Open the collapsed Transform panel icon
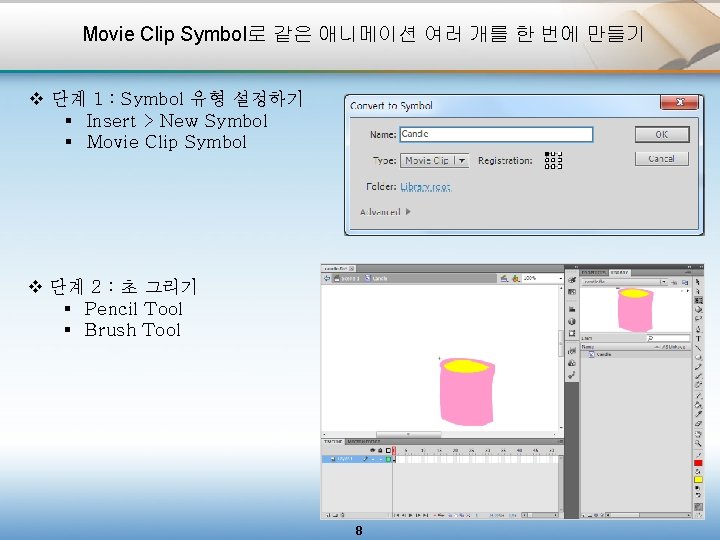The image size is (720, 540). (572, 333)
